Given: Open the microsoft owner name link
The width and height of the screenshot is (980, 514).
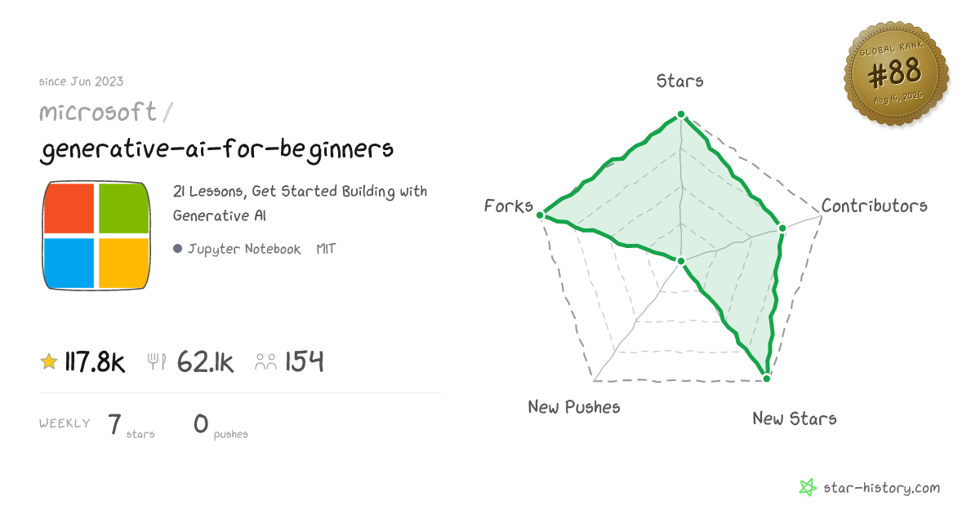Looking at the screenshot, I should [x=98, y=113].
